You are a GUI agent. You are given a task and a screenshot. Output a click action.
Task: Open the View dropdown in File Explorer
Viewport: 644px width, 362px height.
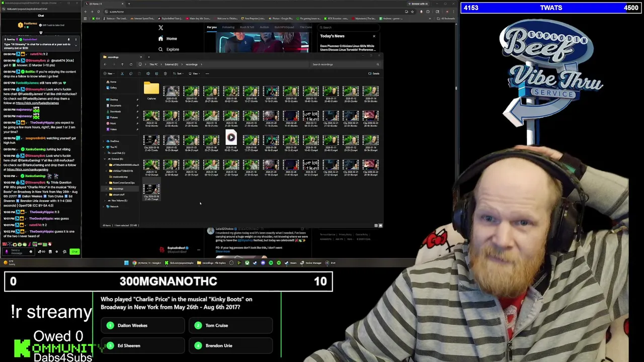(194, 73)
